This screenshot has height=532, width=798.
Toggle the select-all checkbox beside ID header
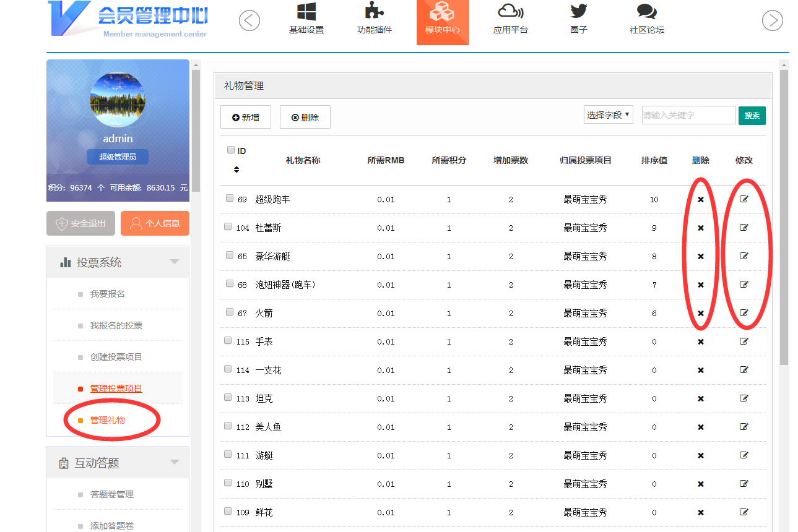click(x=231, y=150)
